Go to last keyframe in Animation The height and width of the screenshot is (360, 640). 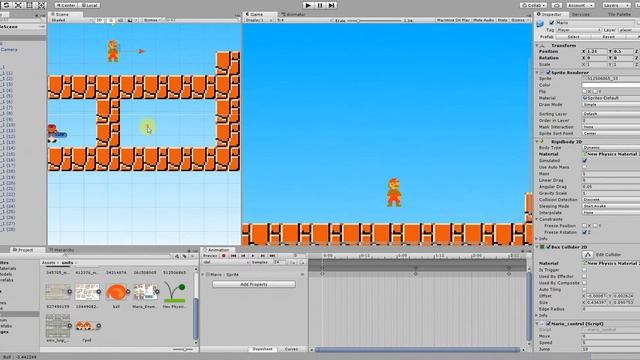click(x=272, y=256)
